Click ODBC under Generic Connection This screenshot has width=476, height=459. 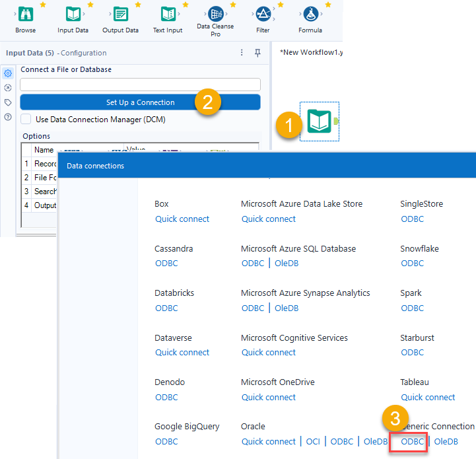(x=412, y=441)
